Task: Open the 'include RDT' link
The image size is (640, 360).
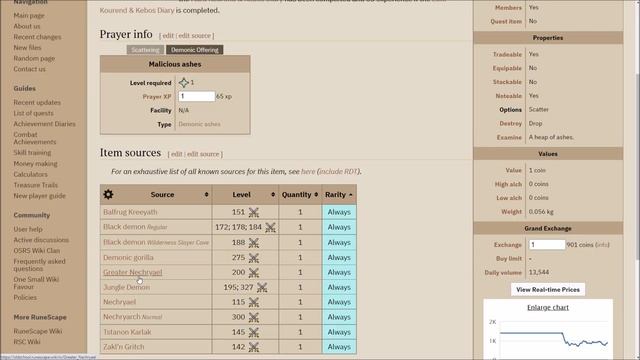Action: pyautogui.click(x=338, y=171)
